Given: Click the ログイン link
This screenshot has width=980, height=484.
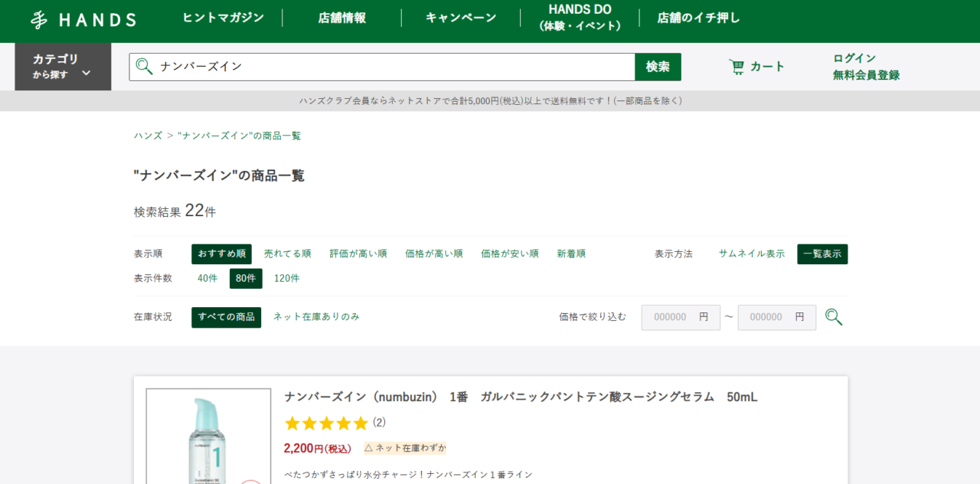Looking at the screenshot, I should pyautogui.click(x=854, y=58).
